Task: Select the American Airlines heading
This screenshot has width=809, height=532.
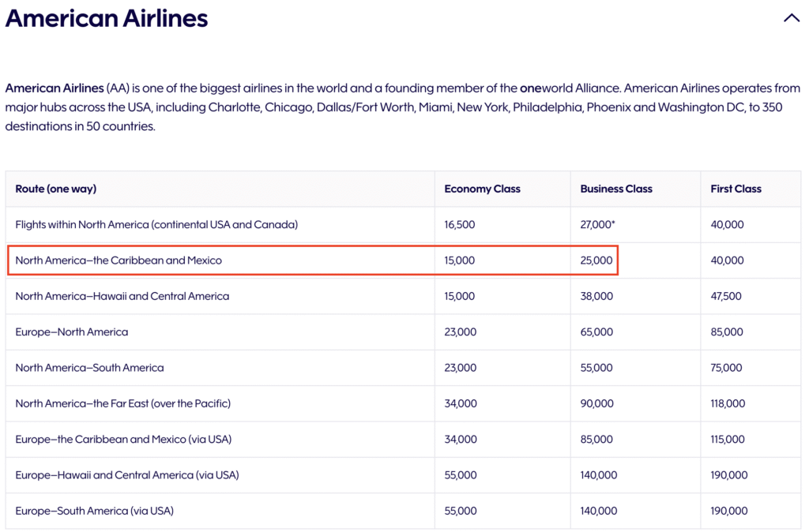Action: [x=107, y=17]
